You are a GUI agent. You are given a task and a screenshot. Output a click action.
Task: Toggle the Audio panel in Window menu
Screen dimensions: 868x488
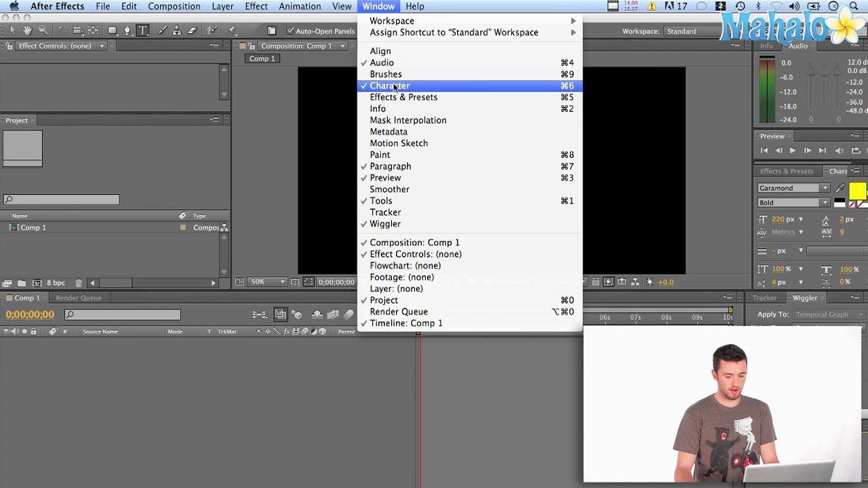coord(381,62)
